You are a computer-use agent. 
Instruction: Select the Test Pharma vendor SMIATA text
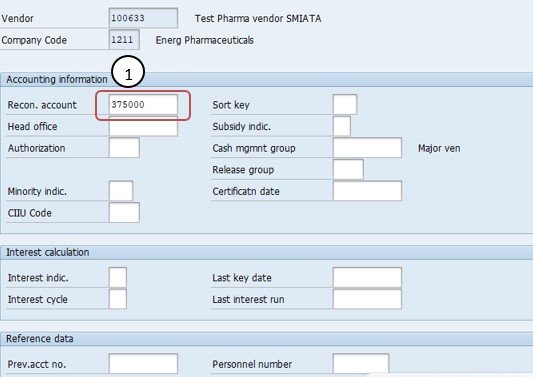(x=258, y=18)
